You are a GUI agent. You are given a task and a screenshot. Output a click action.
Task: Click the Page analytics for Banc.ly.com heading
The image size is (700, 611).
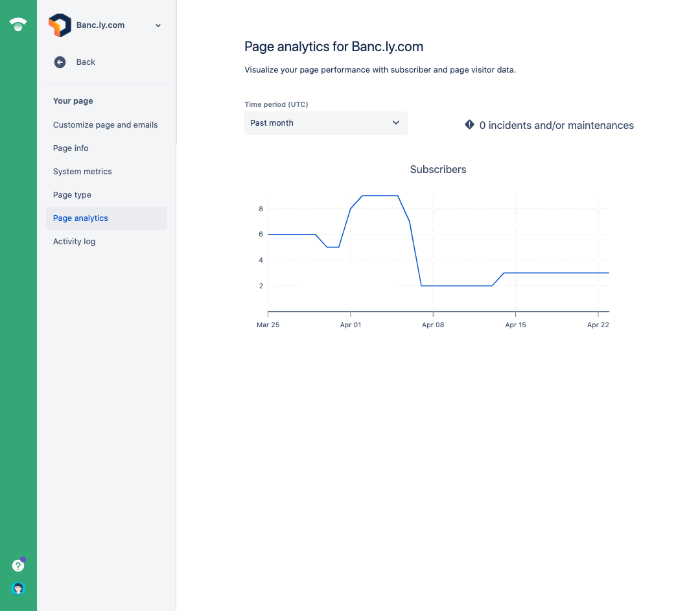tap(334, 47)
